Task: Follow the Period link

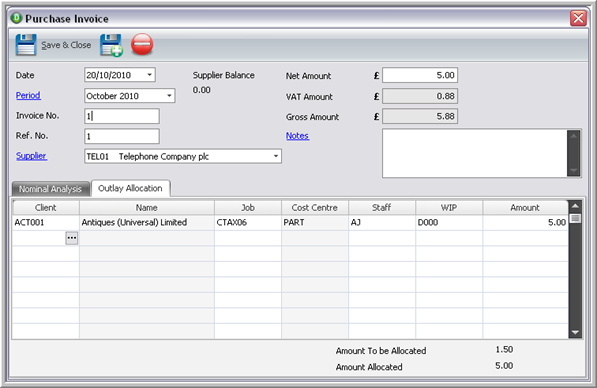Action: point(28,95)
